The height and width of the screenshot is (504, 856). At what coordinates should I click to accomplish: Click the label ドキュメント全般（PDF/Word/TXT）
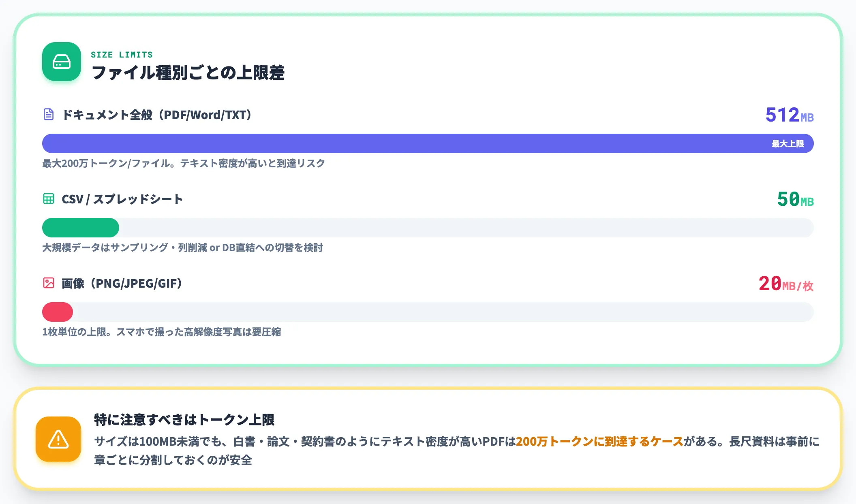[157, 115]
